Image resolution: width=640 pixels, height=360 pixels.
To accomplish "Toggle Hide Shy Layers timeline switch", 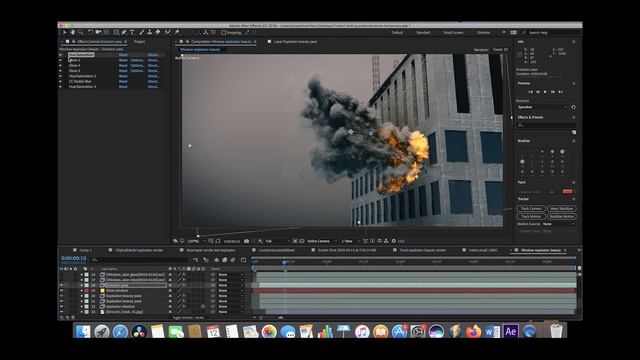I will pyautogui.click(x=216, y=260).
